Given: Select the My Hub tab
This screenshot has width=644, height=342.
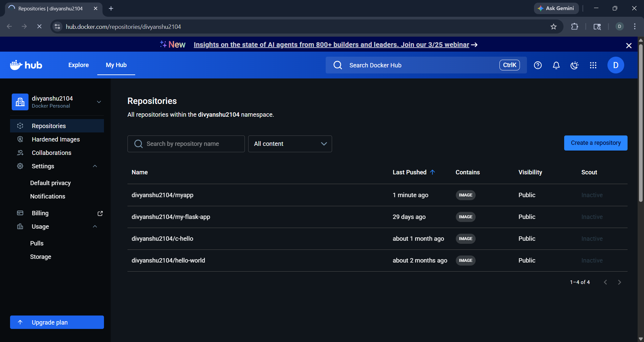Looking at the screenshot, I should click(x=116, y=65).
